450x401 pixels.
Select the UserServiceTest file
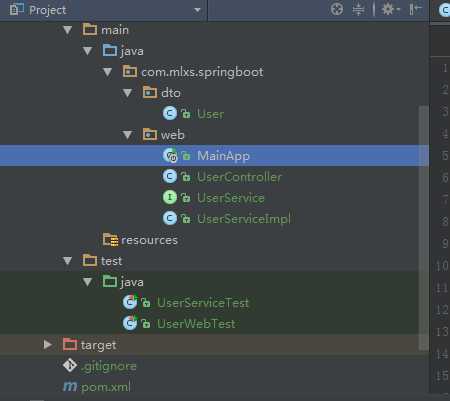click(203, 303)
